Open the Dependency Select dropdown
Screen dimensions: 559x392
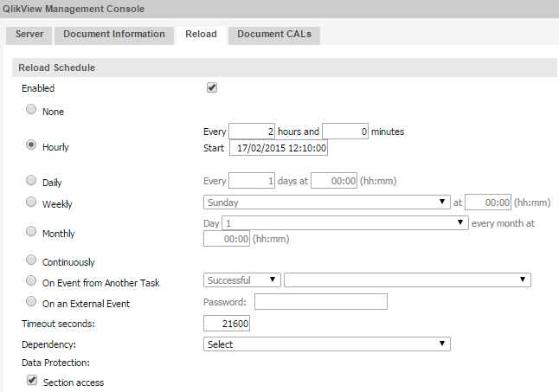pos(327,344)
